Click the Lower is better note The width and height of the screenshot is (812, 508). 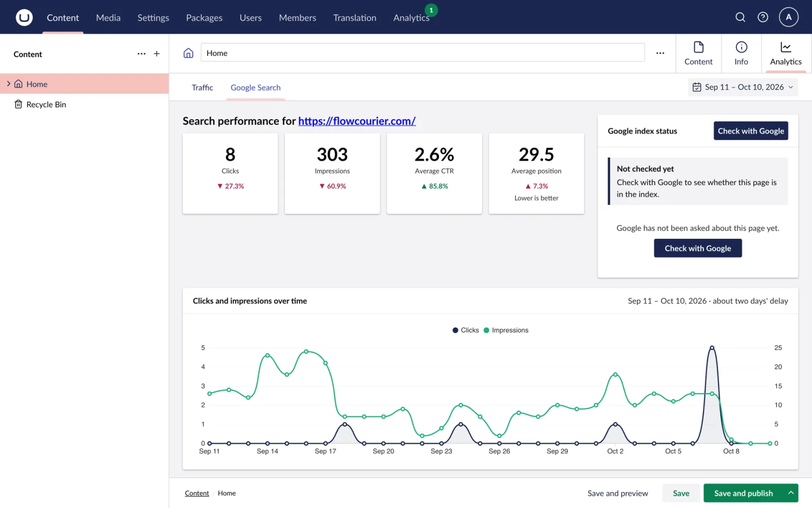point(536,198)
